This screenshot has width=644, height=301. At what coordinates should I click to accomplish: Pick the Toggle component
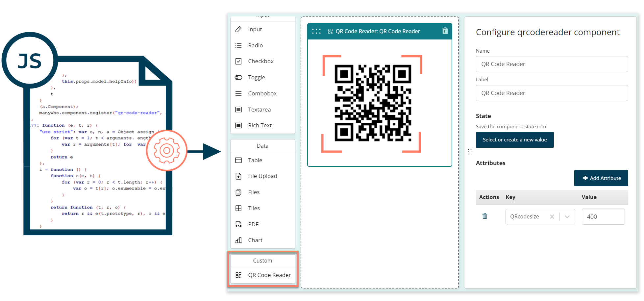click(x=256, y=77)
